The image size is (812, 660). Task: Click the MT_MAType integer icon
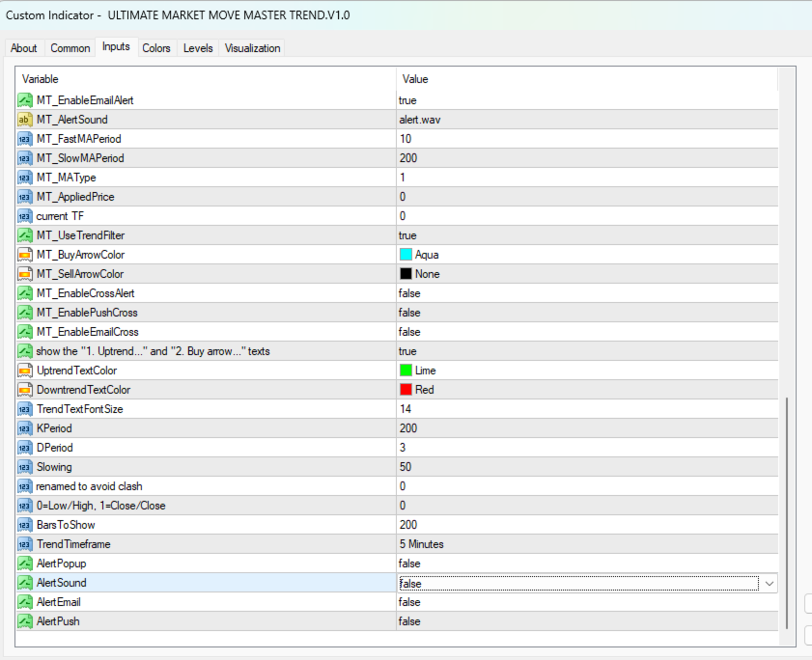[x=25, y=178]
